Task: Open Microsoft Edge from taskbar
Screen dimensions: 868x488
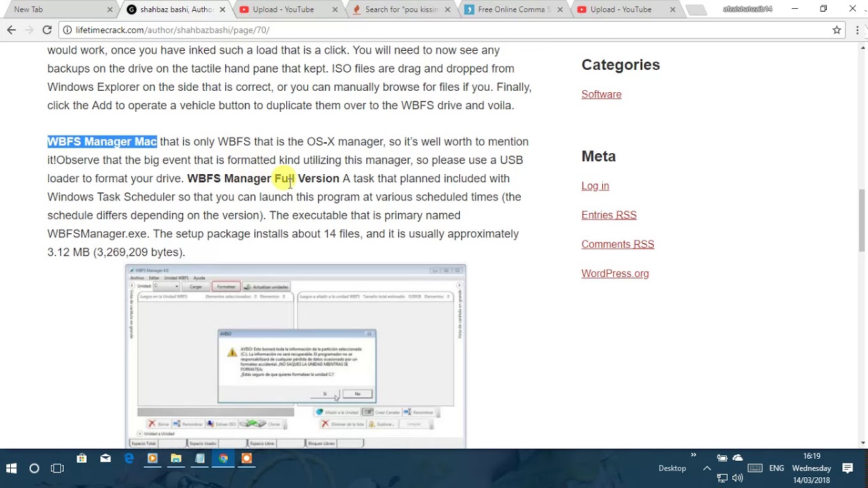Action: point(129,458)
